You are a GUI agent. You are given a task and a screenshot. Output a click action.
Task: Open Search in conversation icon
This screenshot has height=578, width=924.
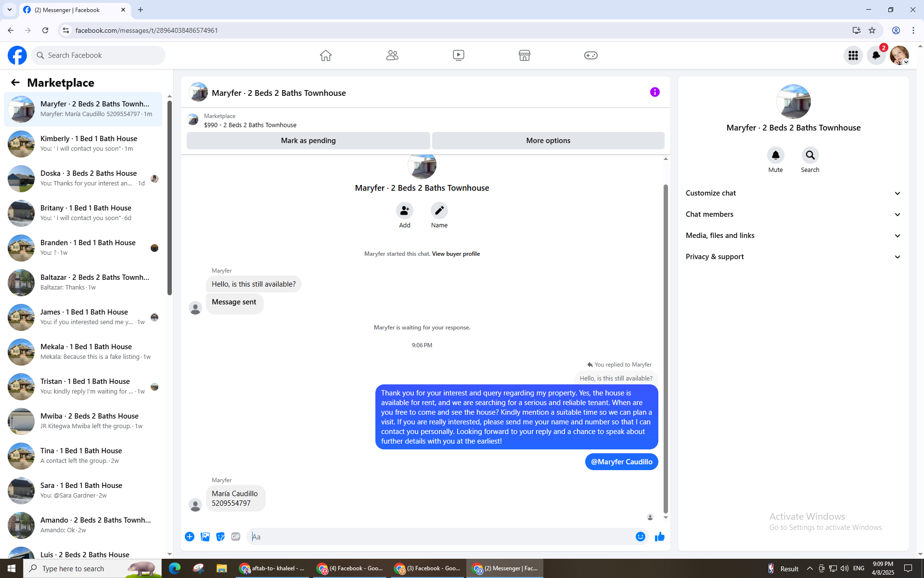pos(810,155)
